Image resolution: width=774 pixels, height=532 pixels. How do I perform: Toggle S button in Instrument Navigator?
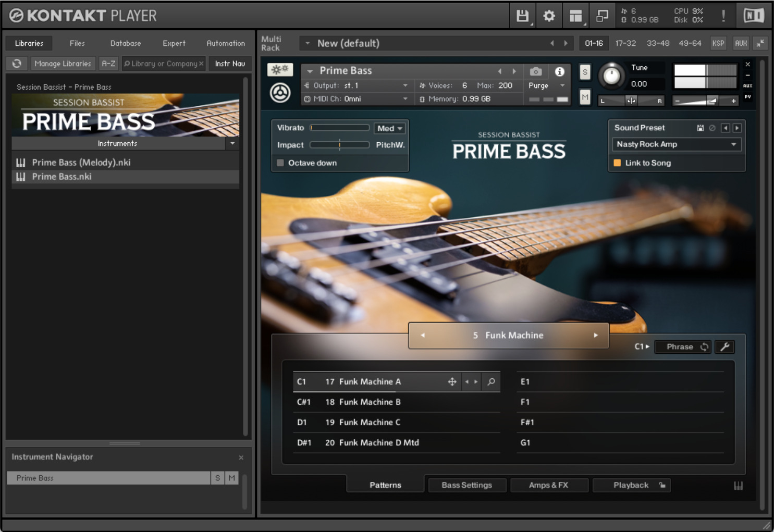(217, 478)
